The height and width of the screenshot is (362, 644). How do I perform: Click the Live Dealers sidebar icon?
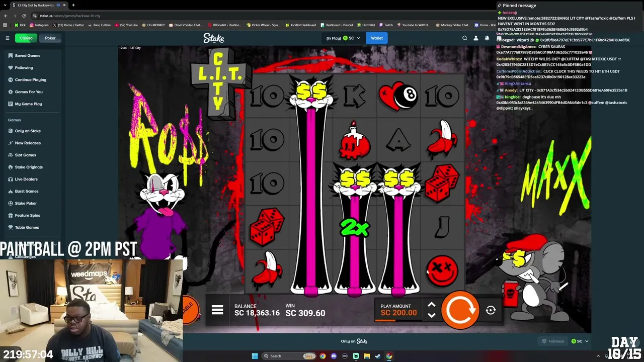pos(11,179)
